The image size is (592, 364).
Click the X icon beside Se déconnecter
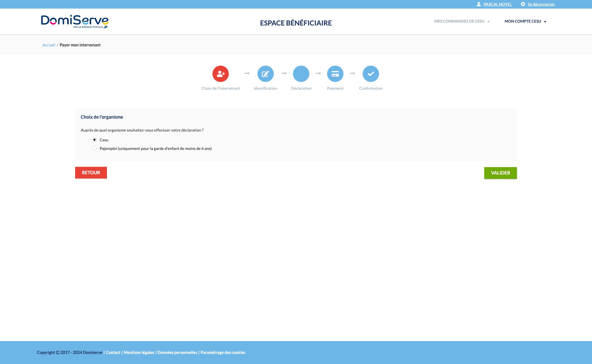tap(523, 4)
